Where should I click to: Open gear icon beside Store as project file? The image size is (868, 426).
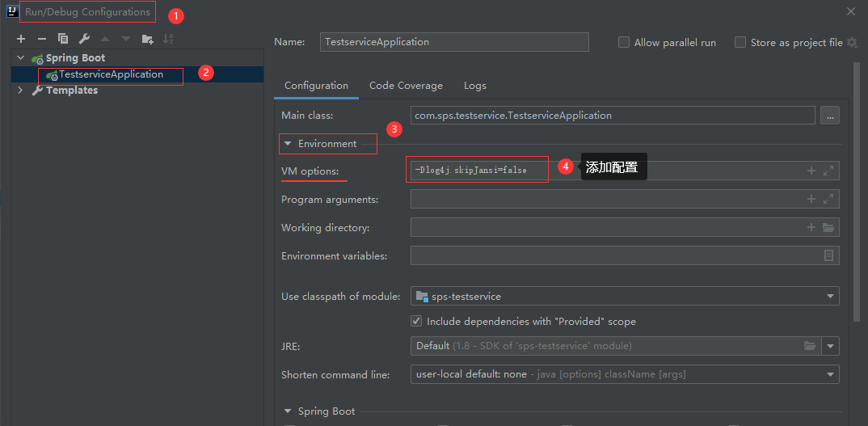(x=853, y=42)
